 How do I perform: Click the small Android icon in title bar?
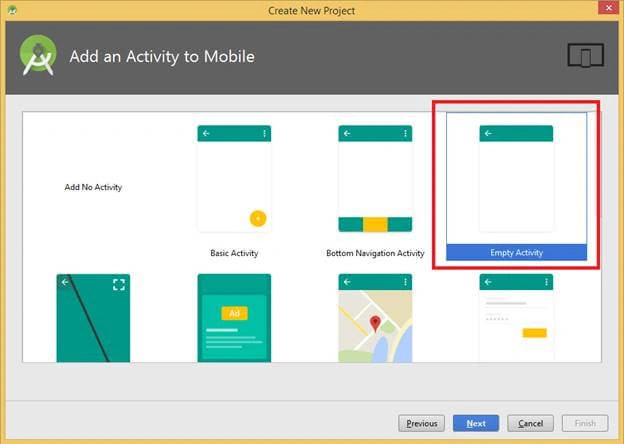point(12,10)
